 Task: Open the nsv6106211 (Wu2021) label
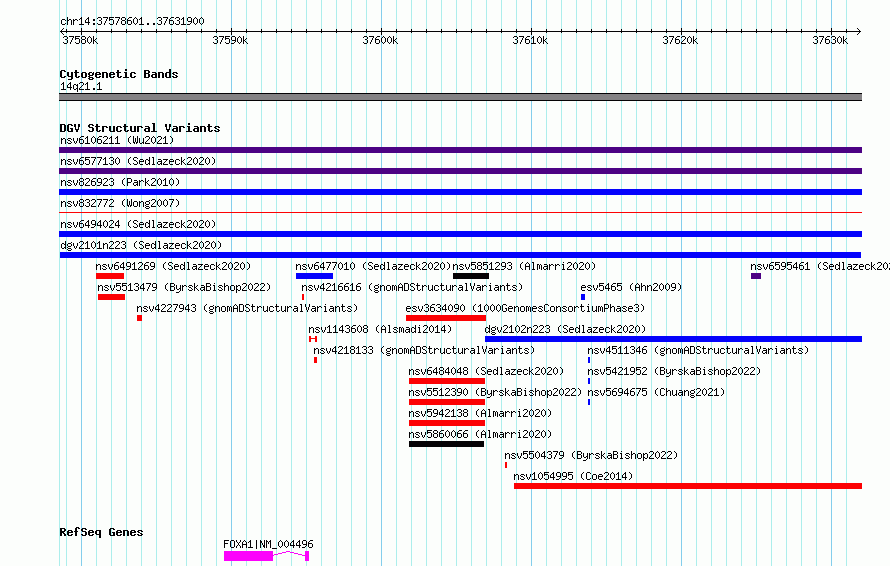click(117, 140)
